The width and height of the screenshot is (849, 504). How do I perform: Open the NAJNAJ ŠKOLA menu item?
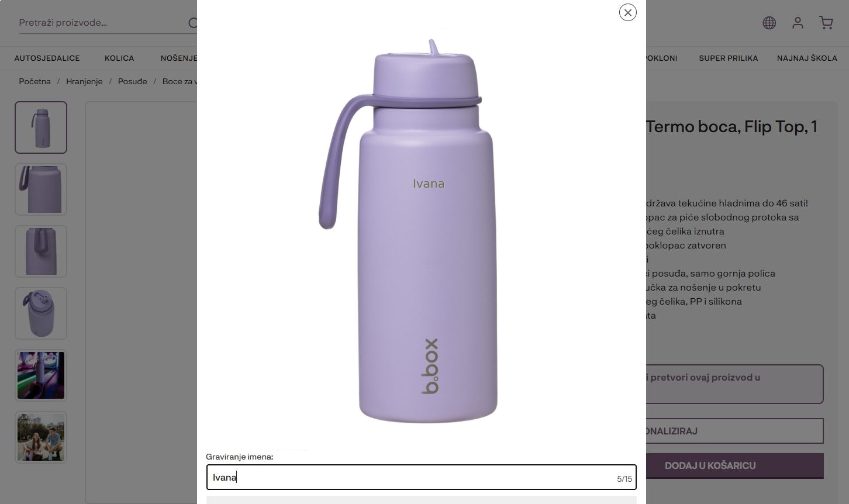(x=807, y=58)
